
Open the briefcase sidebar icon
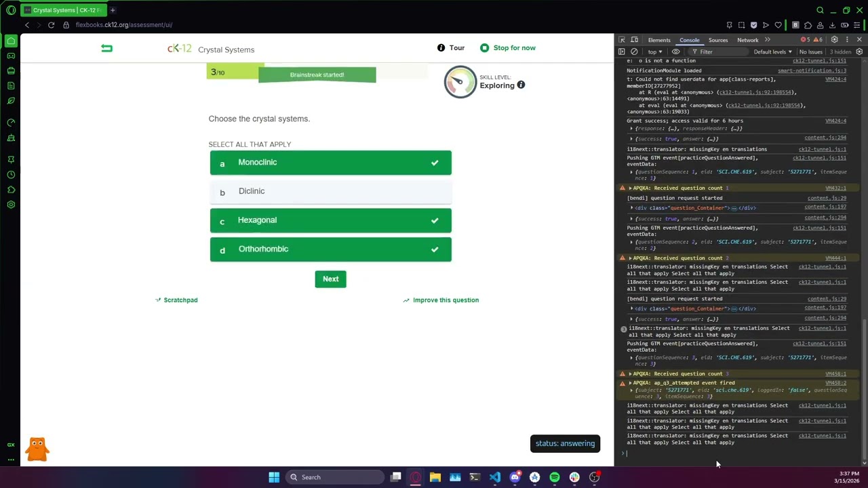point(11,70)
